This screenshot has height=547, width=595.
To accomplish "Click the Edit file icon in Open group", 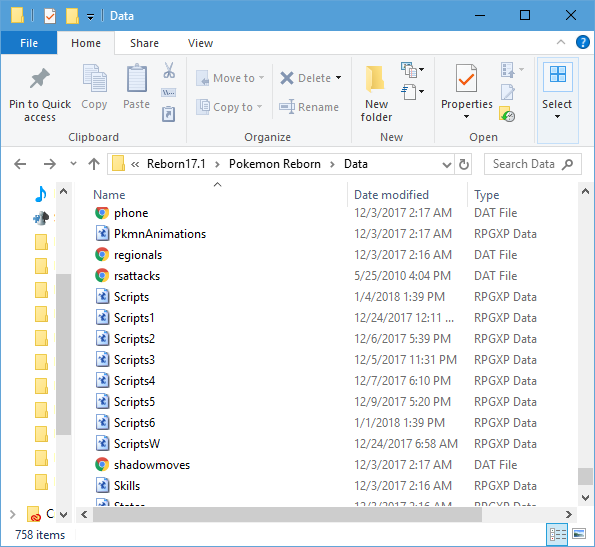I will click(x=508, y=92).
